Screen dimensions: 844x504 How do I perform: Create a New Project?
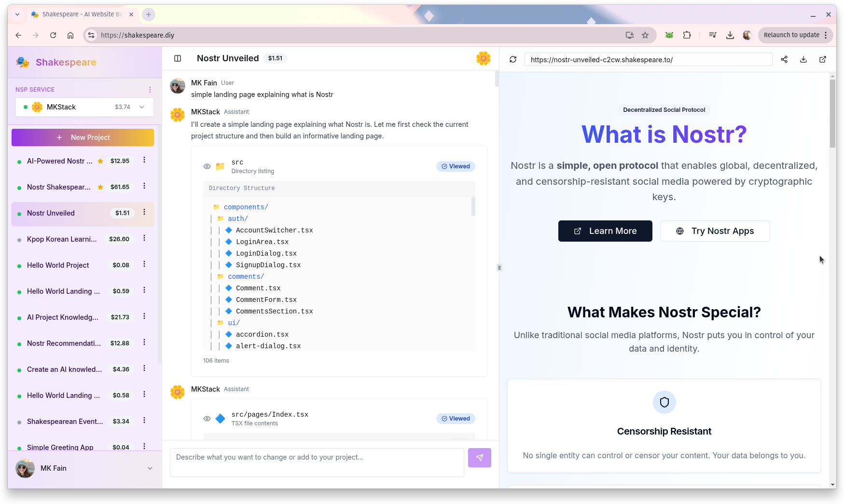click(83, 137)
